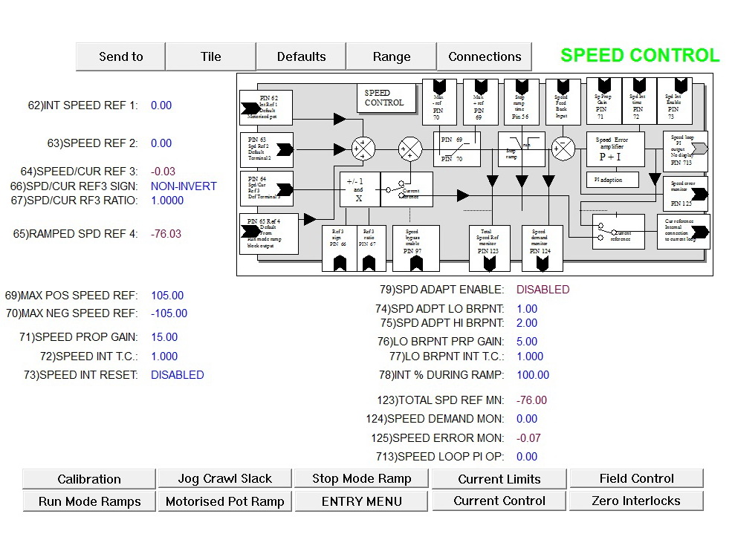The height and width of the screenshot is (560, 735).
Task: Click the 64)SPEED/CUR REF 3 value -0.03
Action: 163,172
